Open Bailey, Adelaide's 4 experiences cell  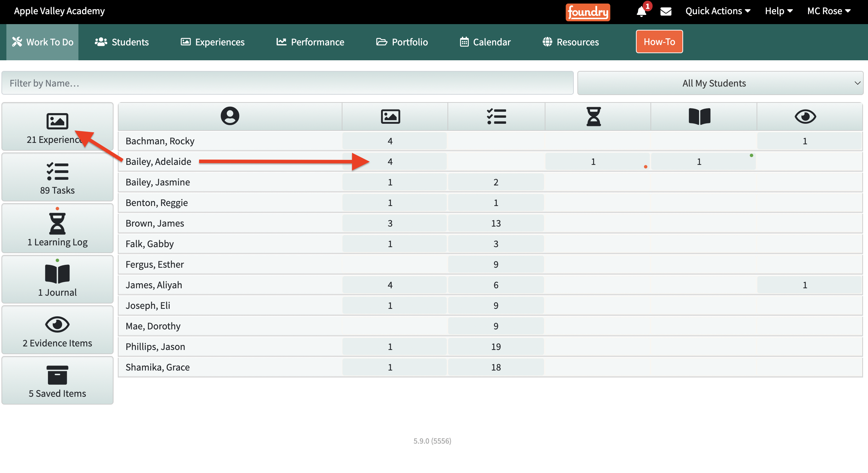394,162
